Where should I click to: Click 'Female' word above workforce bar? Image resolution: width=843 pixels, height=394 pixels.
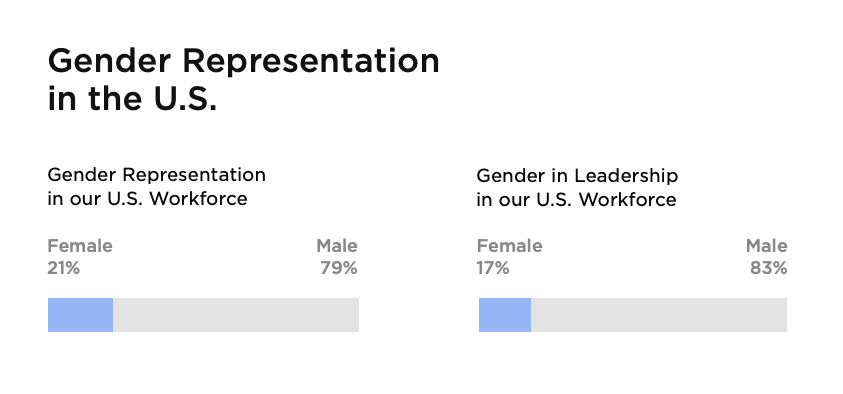pyautogui.click(x=80, y=246)
